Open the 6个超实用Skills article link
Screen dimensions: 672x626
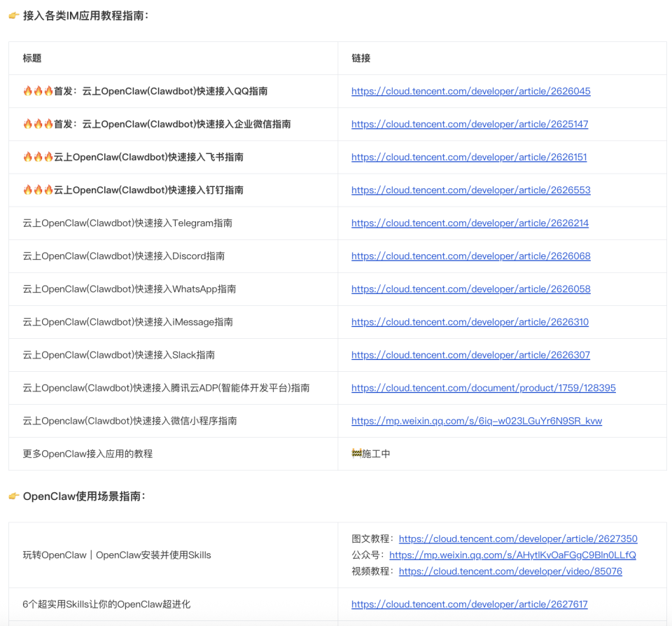click(x=470, y=604)
